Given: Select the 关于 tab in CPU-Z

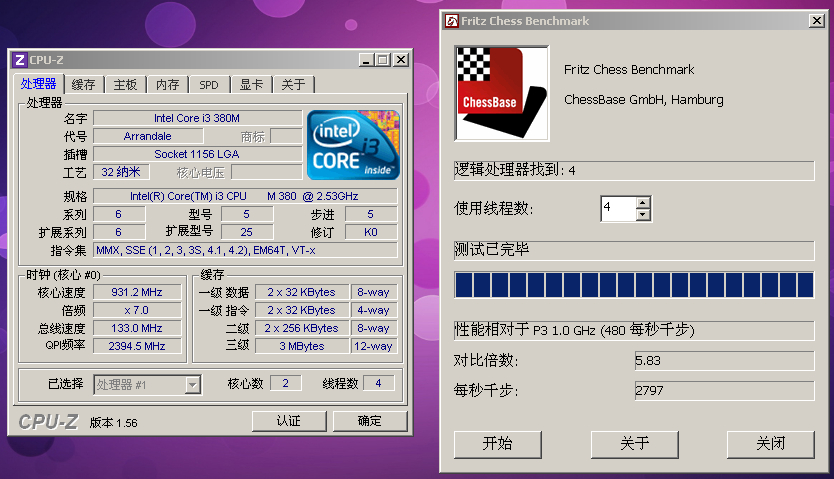Looking at the screenshot, I should coord(293,85).
